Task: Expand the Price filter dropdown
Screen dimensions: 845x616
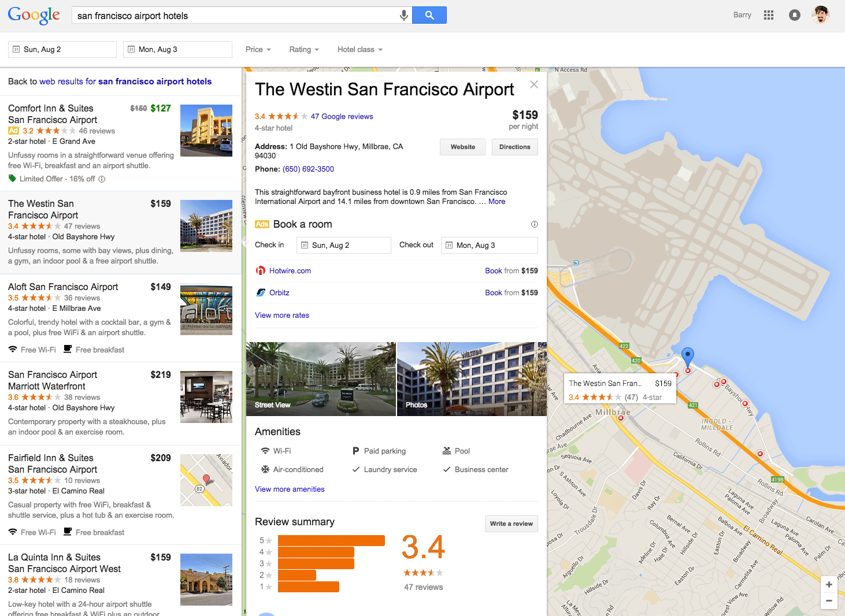Action: 258,50
